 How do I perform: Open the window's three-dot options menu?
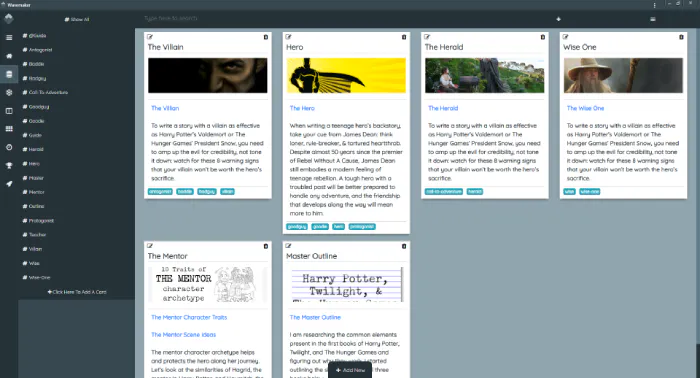654,5
